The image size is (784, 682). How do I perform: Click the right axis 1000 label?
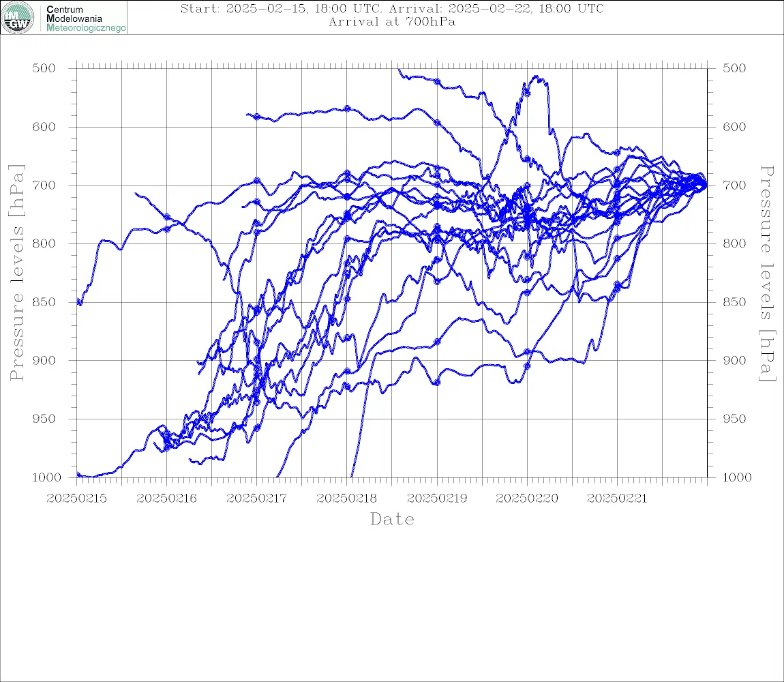738,477
